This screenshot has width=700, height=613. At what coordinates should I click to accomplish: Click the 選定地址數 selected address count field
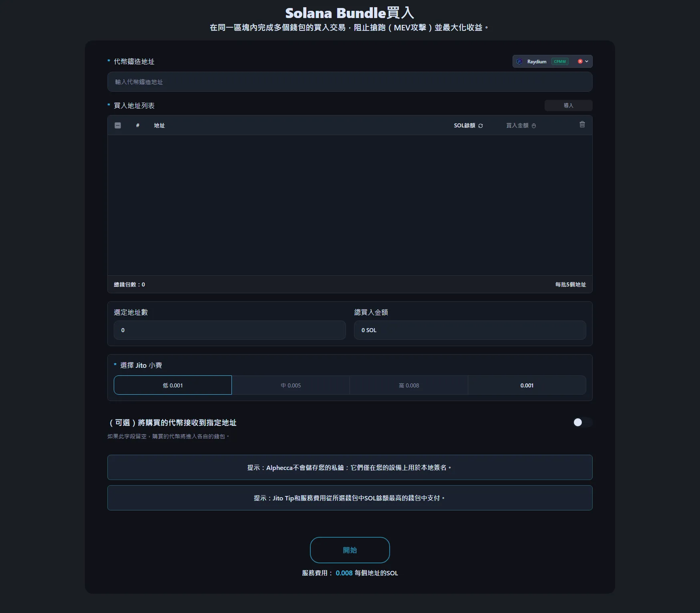pyautogui.click(x=229, y=330)
